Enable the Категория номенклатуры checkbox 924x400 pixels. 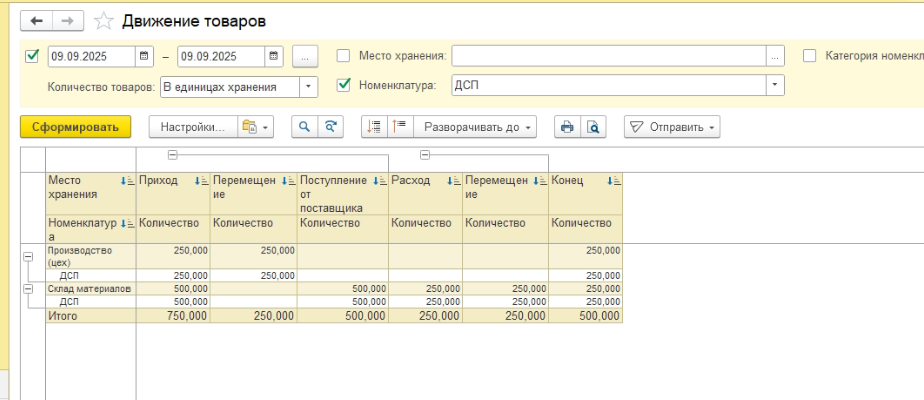[x=810, y=56]
